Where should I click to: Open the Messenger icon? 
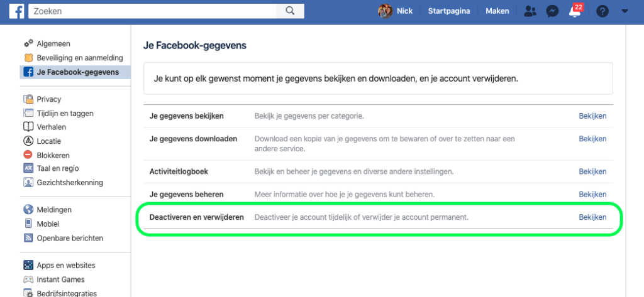click(552, 11)
